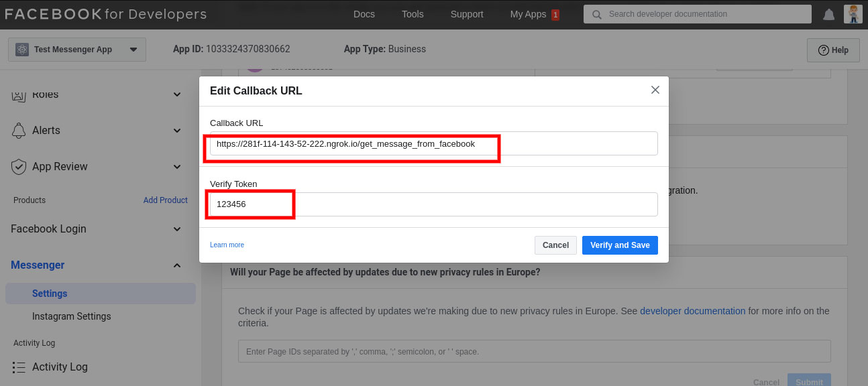
Task: Expand the Alerts section
Action: (x=177, y=131)
